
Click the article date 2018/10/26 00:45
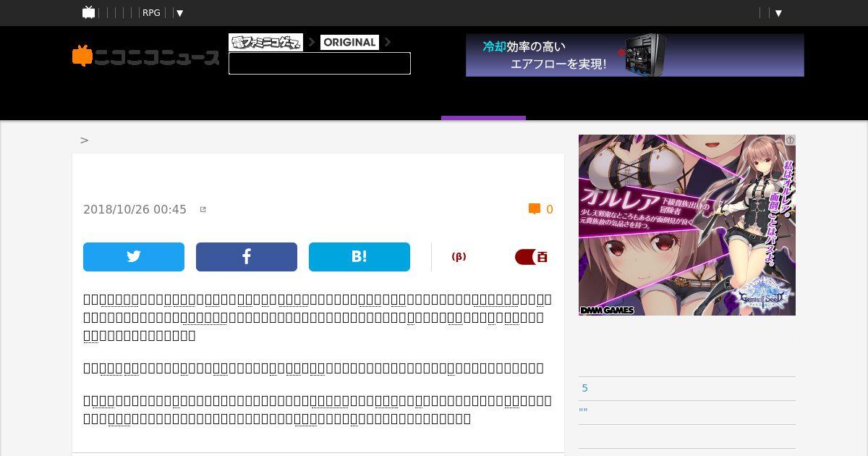(135, 209)
